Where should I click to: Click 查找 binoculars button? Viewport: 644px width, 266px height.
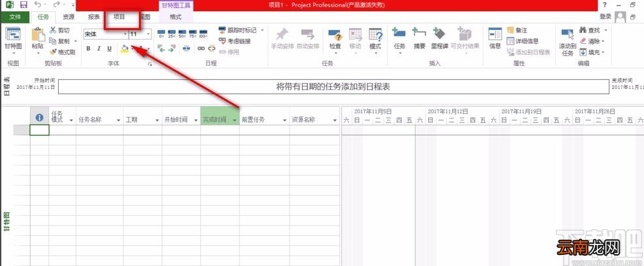click(x=589, y=30)
